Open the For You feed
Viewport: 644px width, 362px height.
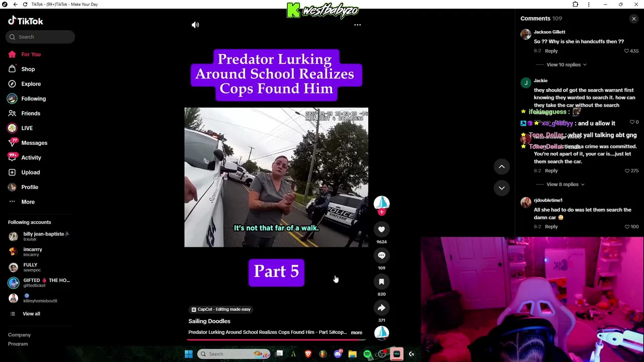(x=24, y=54)
